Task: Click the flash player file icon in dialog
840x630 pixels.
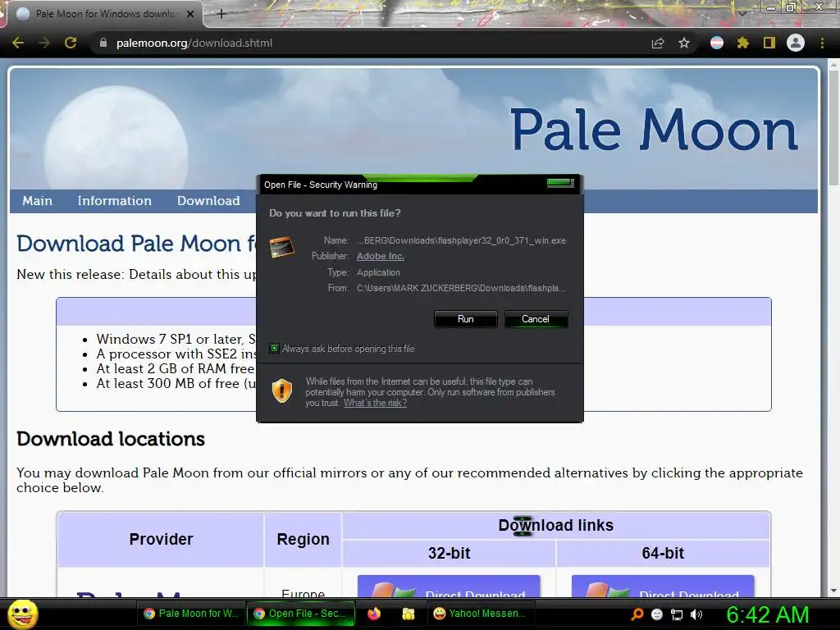Action: pos(282,248)
